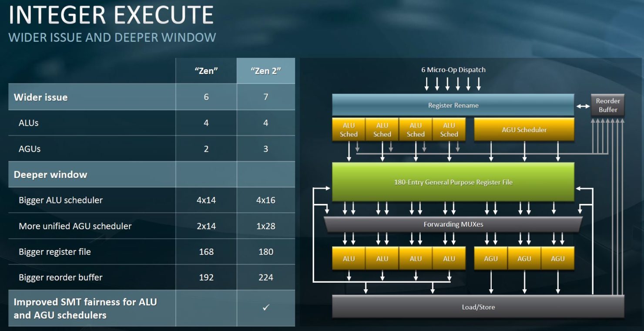Viewport: 644px width, 331px height.
Task: Select the first ALU Sched block
Action: (x=349, y=130)
